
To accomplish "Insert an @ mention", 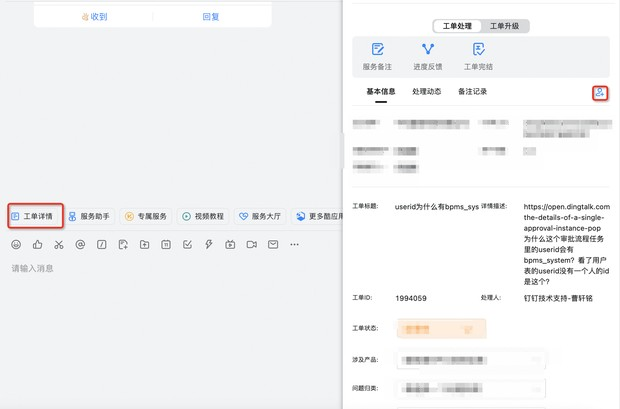I will pos(80,245).
